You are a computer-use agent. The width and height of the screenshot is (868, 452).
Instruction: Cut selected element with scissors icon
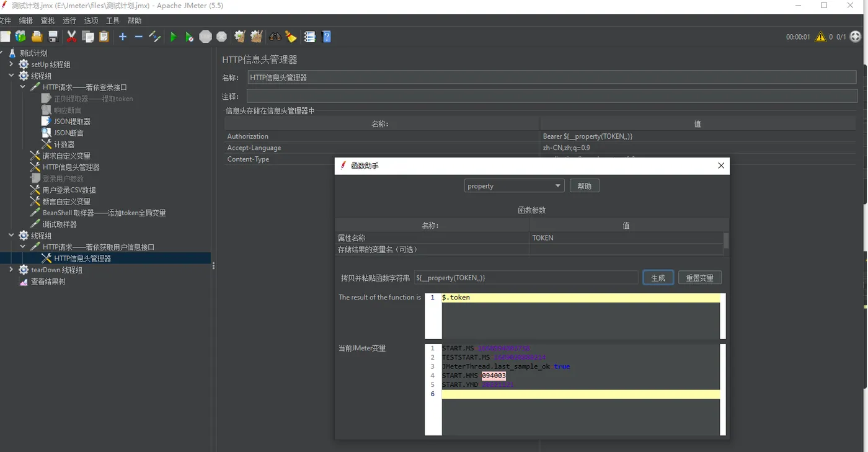tap(71, 37)
